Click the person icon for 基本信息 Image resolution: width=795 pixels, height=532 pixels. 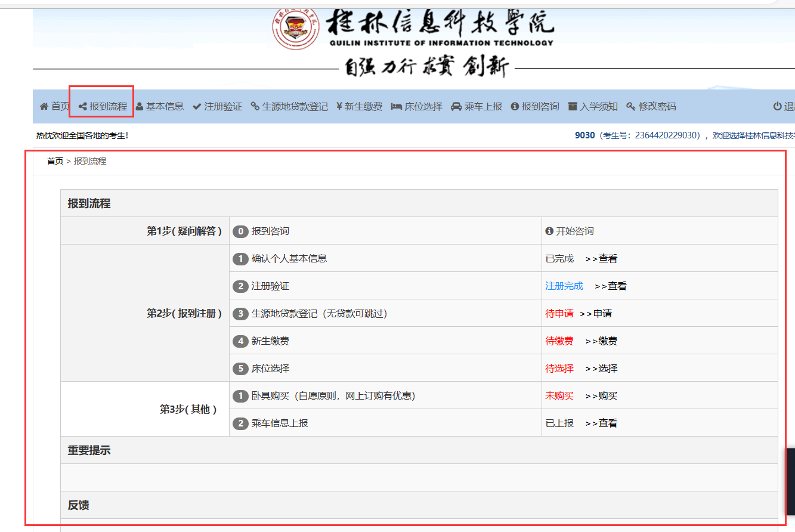(x=140, y=107)
